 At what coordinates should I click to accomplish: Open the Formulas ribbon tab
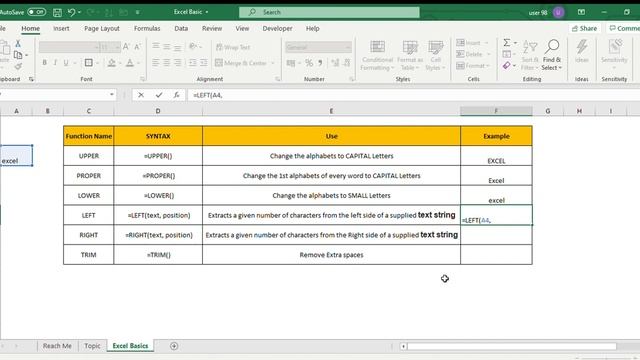(147, 29)
